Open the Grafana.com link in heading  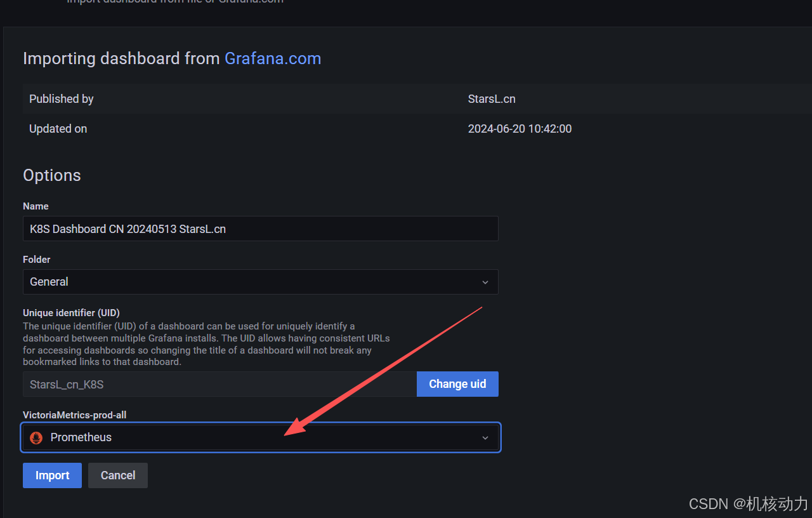tap(273, 58)
